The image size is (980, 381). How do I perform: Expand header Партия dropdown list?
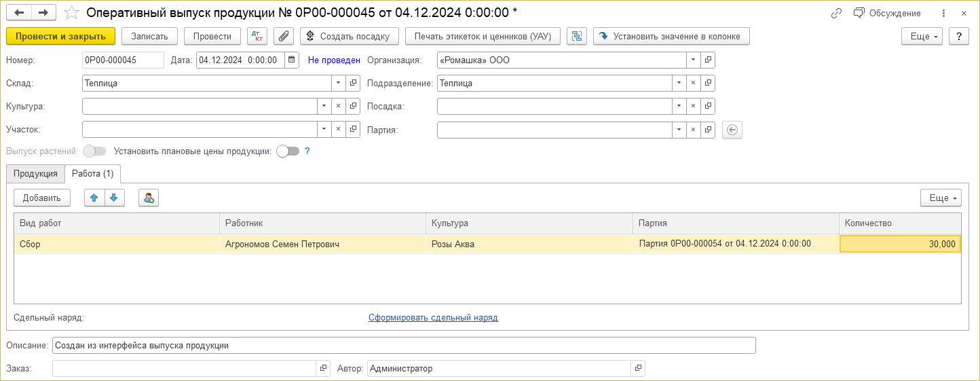[x=678, y=129]
